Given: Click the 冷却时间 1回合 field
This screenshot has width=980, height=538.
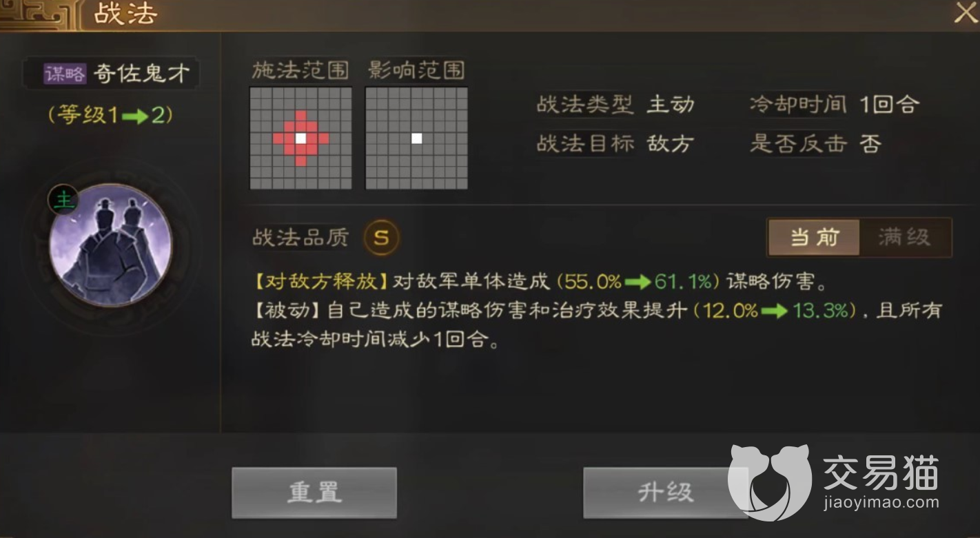Looking at the screenshot, I should pos(835,105).
